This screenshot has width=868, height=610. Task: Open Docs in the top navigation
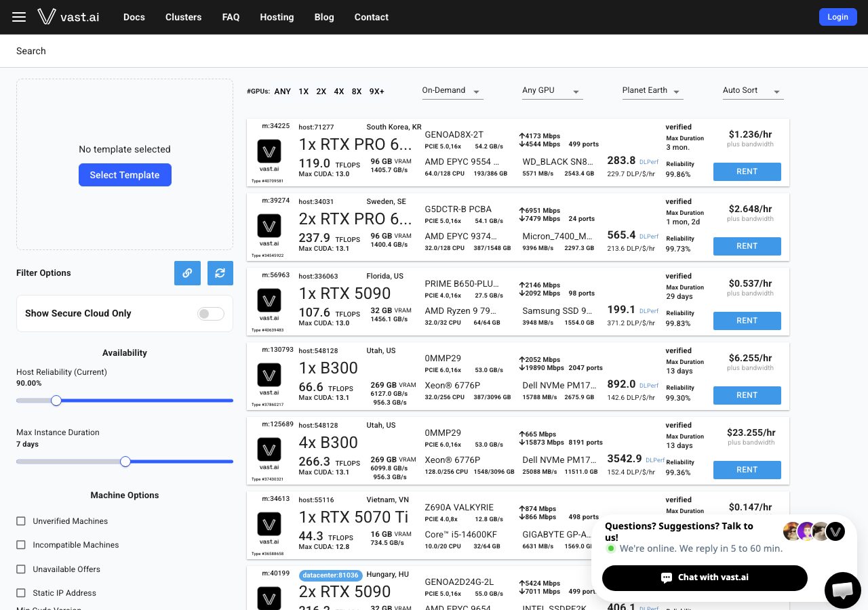point(134,17)
